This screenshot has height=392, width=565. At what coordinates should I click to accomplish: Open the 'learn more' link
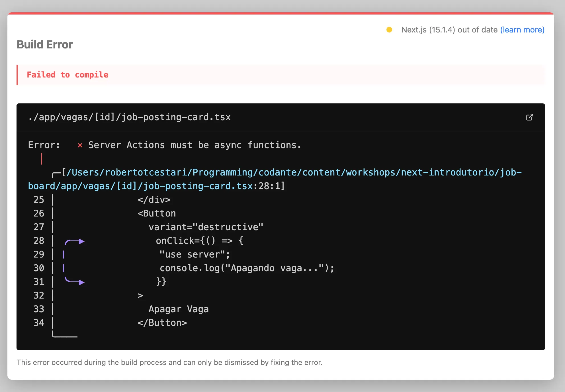click(x=522, y=30)
